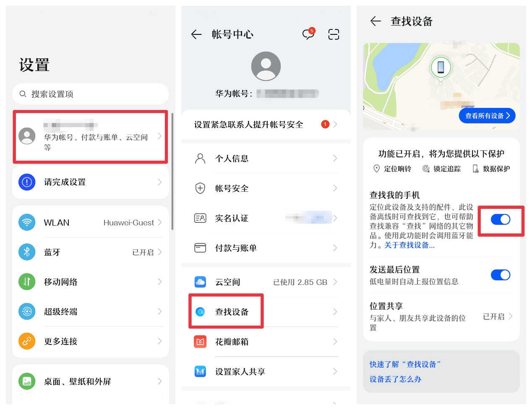Tap 查找设备 label in 帐号中心

pyautogui.click(x=232, y=312)
